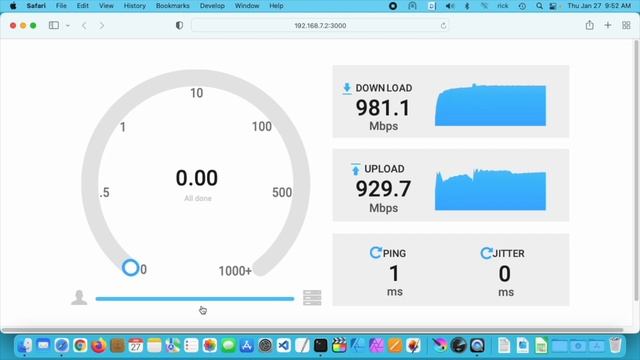Open the View menu
This screenshot has width=640, height=360.
click(106, 6)
